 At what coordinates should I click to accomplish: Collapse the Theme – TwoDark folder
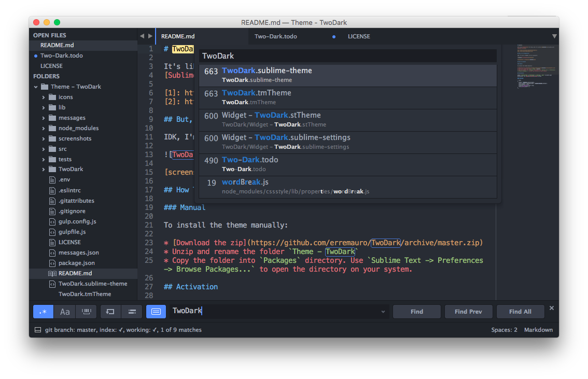tap(36, 87)
